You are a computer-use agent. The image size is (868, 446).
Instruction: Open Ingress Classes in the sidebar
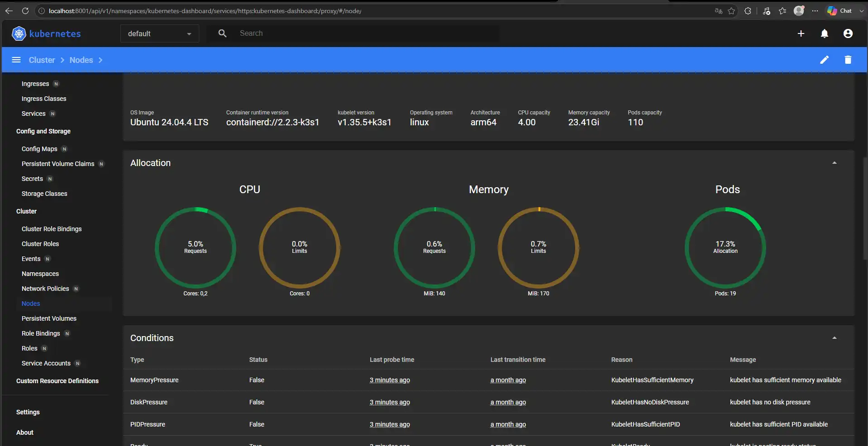click(44, 99)
